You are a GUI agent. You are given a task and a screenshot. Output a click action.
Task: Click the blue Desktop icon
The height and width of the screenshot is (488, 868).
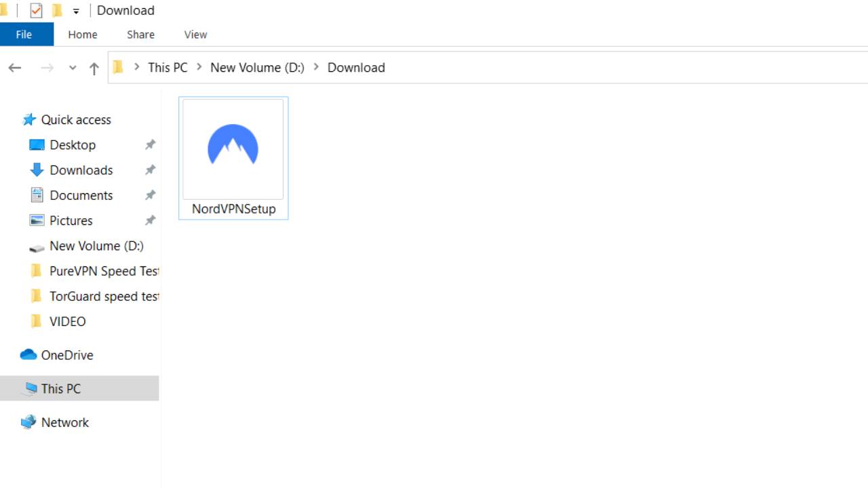pyautogui.click(x=37, y=145)
